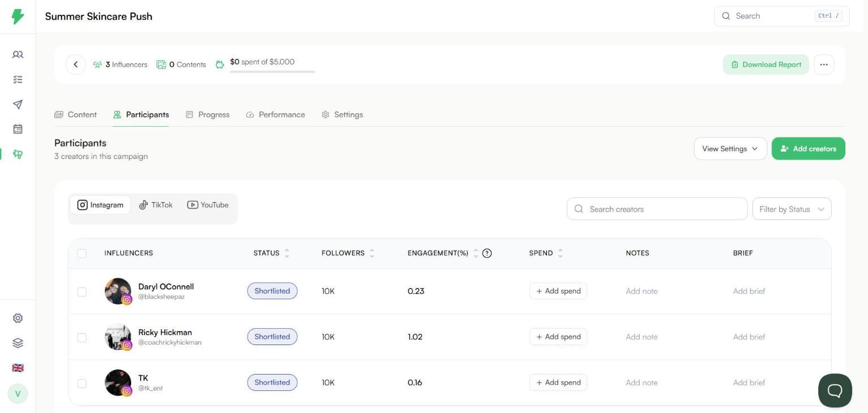Switch to the Progress tab

click(207, 115)
